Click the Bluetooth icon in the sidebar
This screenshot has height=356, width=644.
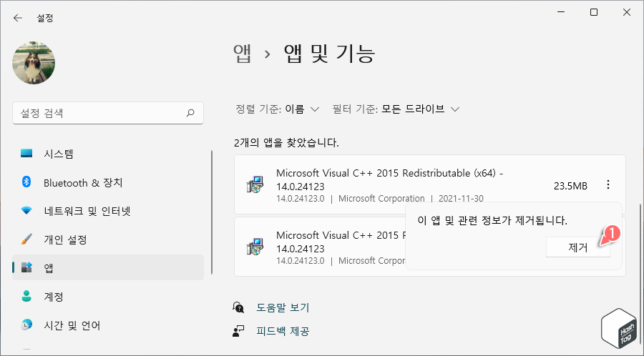click(x=26, y=182)
